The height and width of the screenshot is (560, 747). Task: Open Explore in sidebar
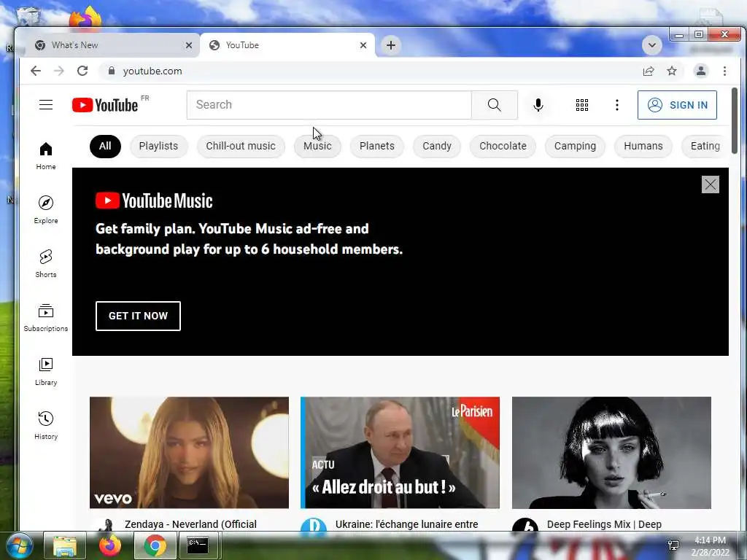[46, 210]
